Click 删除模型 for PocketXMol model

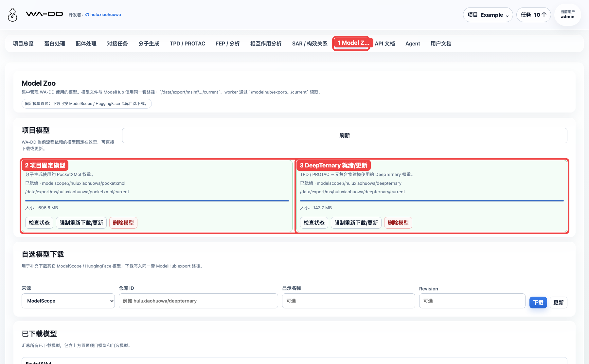point(123,223)
